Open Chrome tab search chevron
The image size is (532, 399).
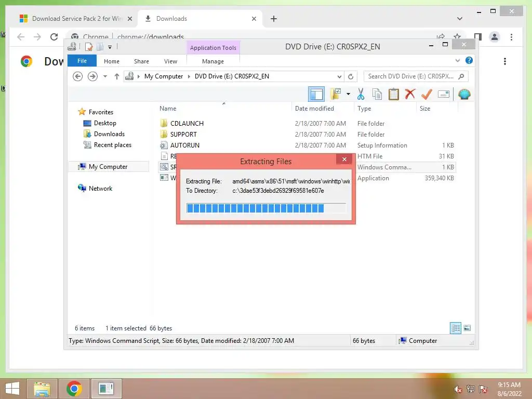pyautogui.click(x=460, y=19)
